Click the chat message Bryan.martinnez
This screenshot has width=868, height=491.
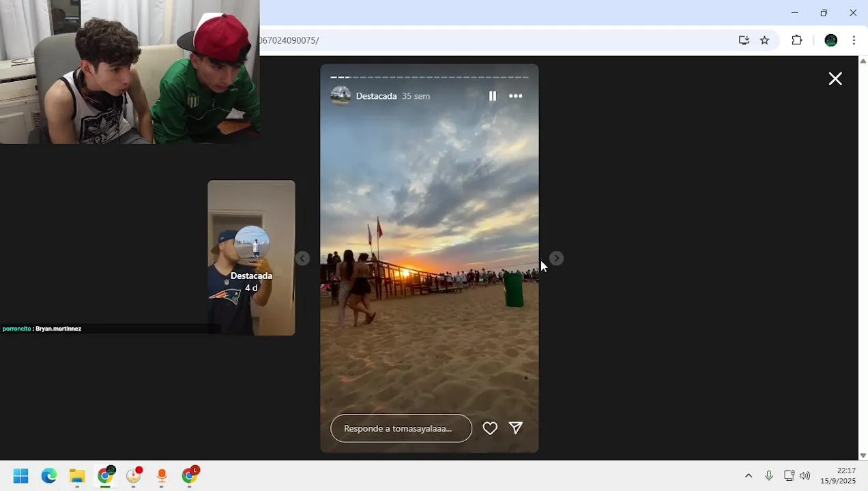point(58,329)
